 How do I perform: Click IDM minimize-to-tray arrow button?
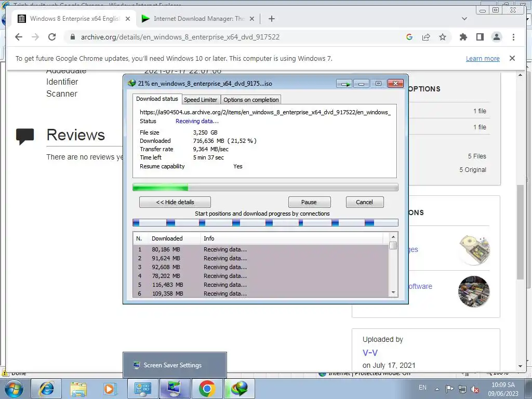[345, 84]
